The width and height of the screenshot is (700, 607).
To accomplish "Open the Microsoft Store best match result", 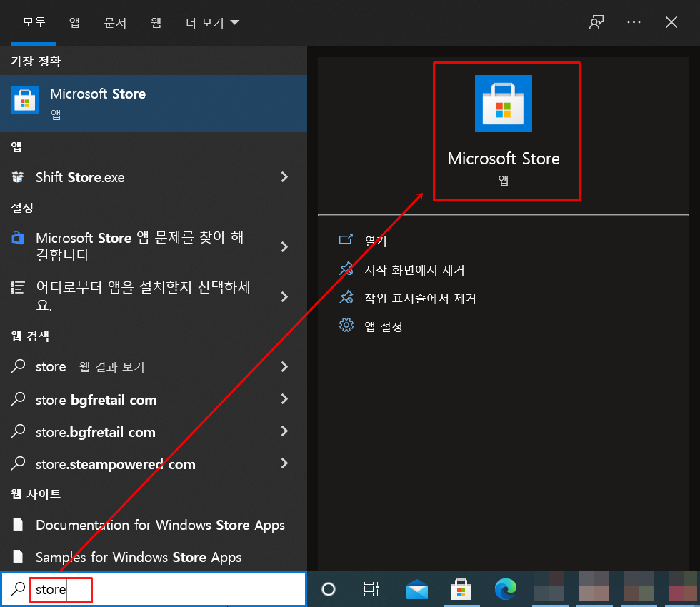I will click(x=153, y=104).
